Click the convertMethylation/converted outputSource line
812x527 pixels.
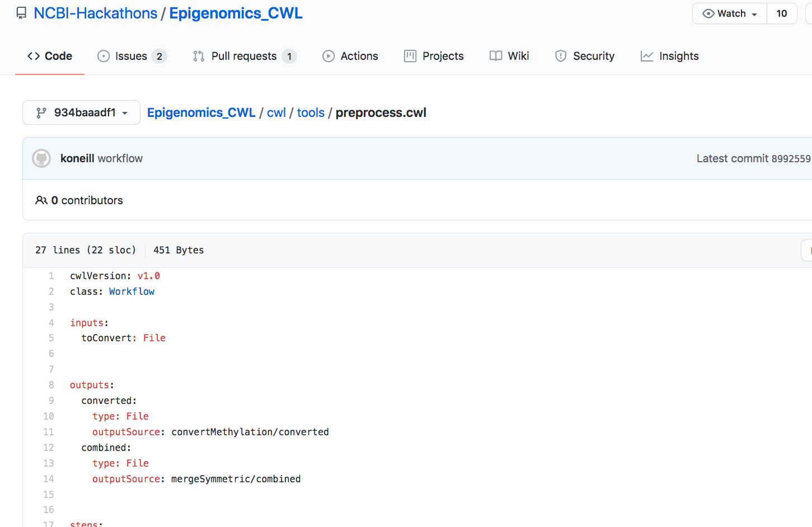211,432
